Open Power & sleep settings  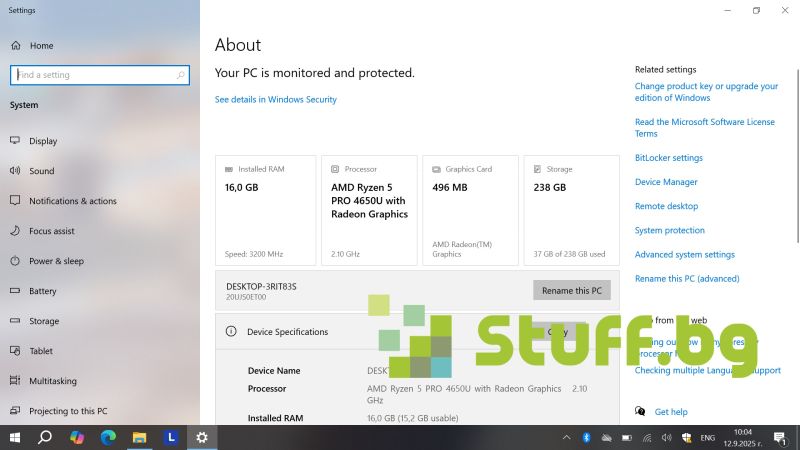point(56,261)
